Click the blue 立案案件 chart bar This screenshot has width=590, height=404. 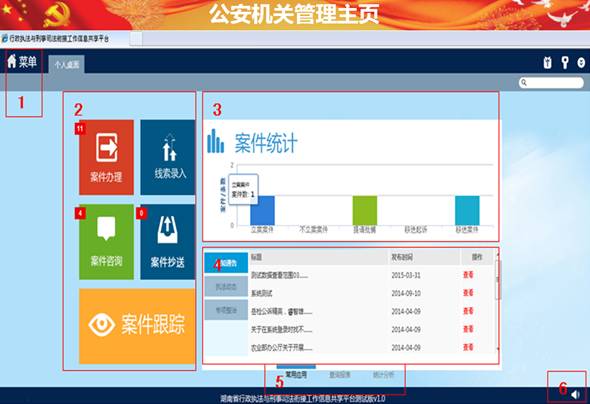coord(263,211)
